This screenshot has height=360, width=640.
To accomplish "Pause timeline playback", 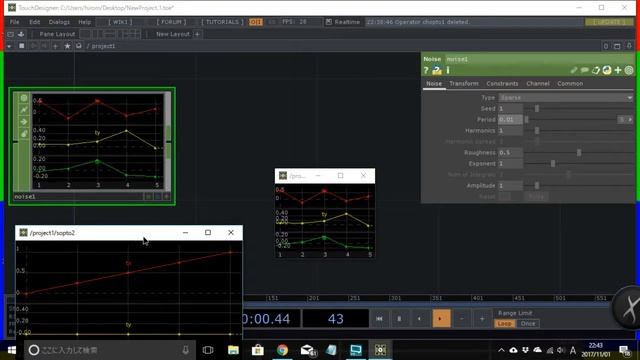I will [x=399, y=318].
